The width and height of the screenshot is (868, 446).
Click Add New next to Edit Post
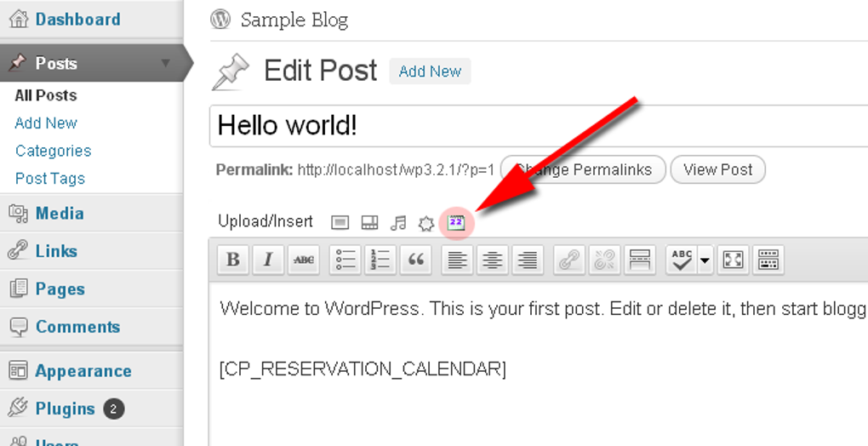430,71
